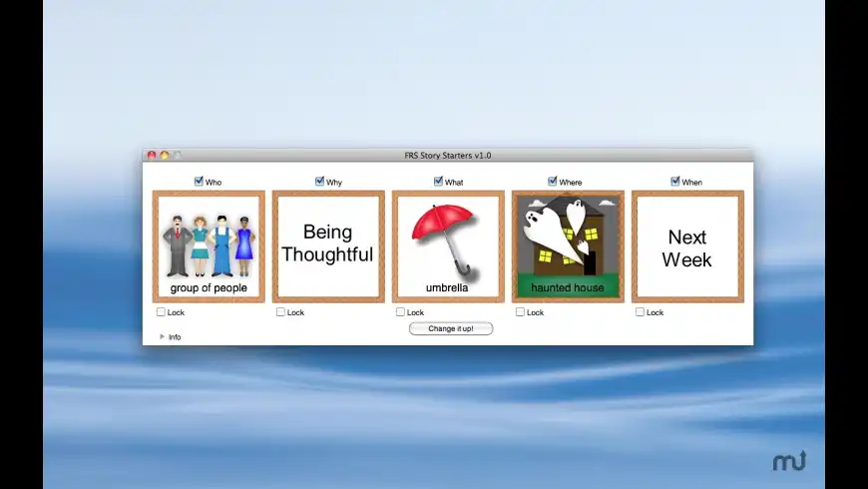
Task: Uncheck the Where category checkbox
Action: (553, 181)
